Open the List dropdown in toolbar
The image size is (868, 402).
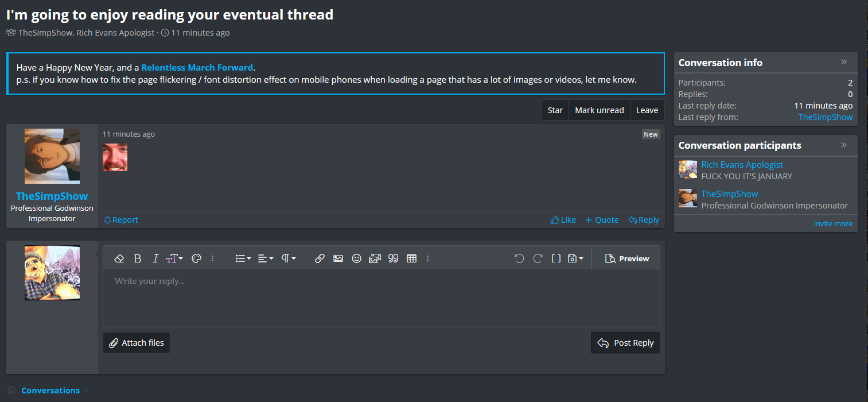click(x=243, y=258)
